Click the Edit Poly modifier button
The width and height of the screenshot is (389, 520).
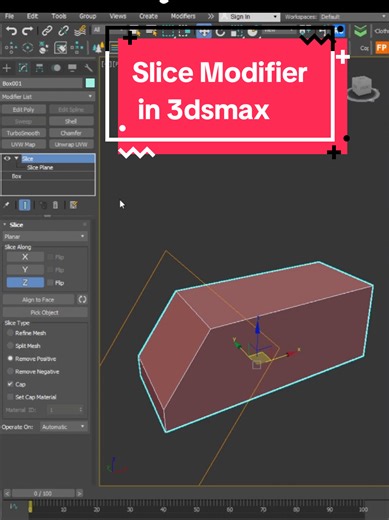tap(23, 109)
